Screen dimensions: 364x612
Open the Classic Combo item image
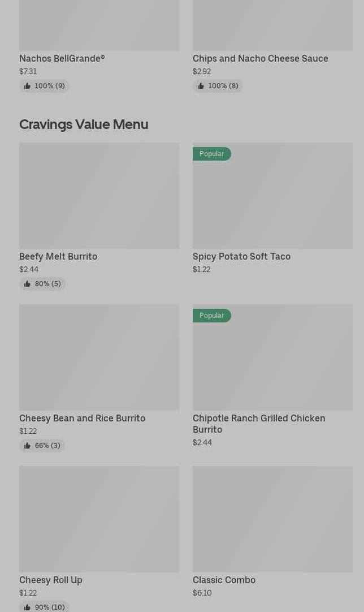(x=272, y=519)
